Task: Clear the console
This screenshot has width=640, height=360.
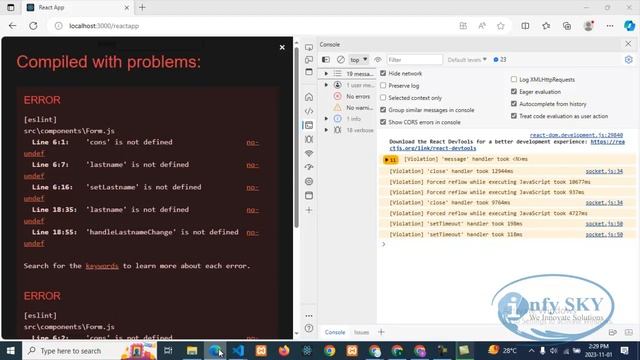Action: tap(340, 60)
